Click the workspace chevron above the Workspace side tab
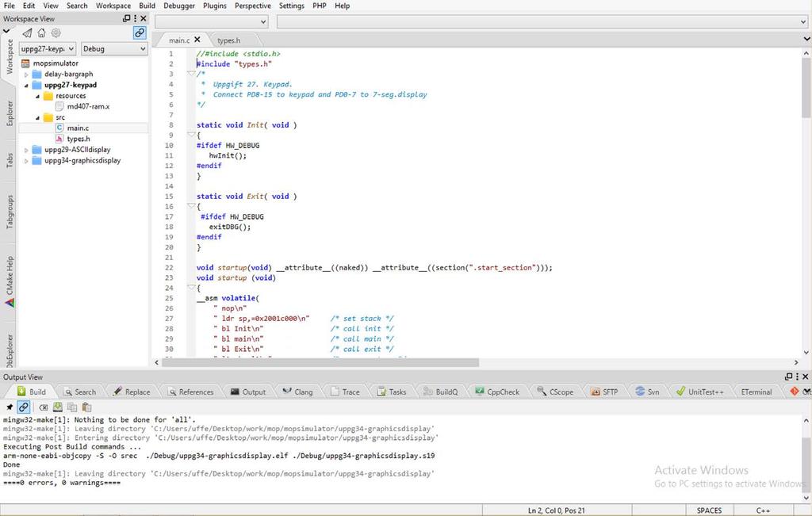The height and width of the screenshot is (516, 812). (x=6, y=31)
